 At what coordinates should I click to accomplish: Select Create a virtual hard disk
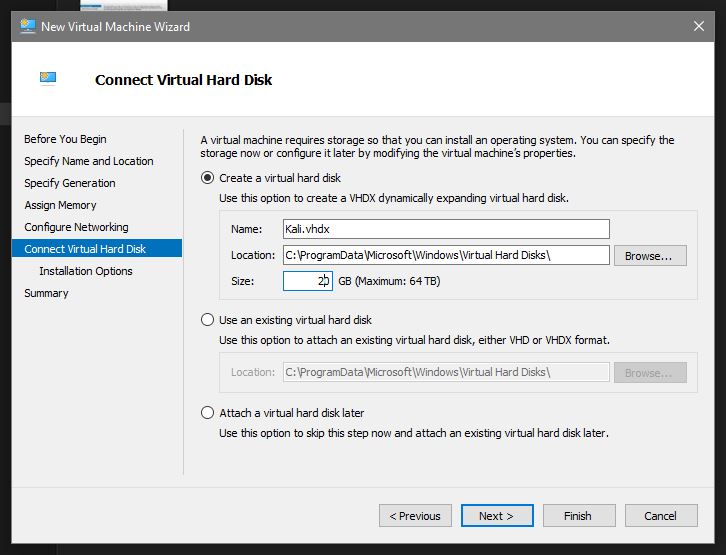(x=208, y=178)
